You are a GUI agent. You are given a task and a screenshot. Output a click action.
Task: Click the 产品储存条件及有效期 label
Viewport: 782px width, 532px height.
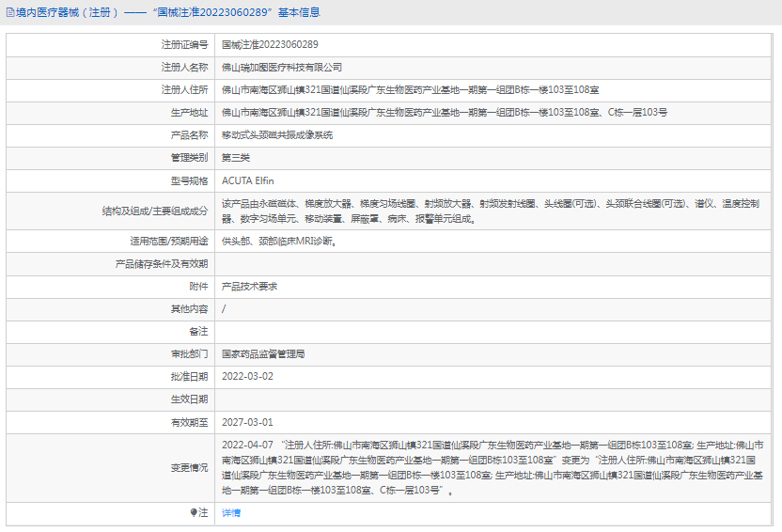point(162,264)
